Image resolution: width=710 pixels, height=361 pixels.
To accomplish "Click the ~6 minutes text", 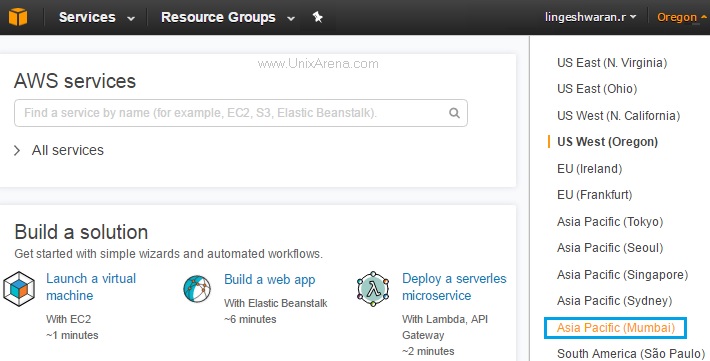I will click(250, 319).
